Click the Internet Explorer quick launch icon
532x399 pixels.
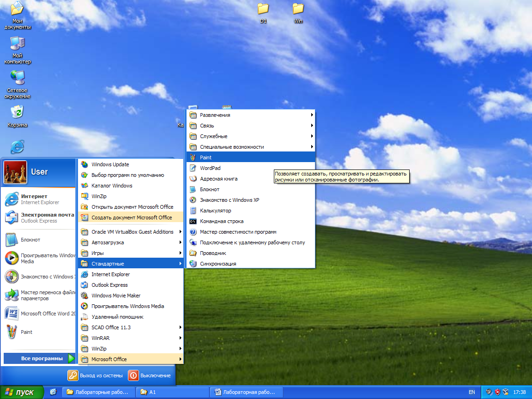(x=53, y=392)
